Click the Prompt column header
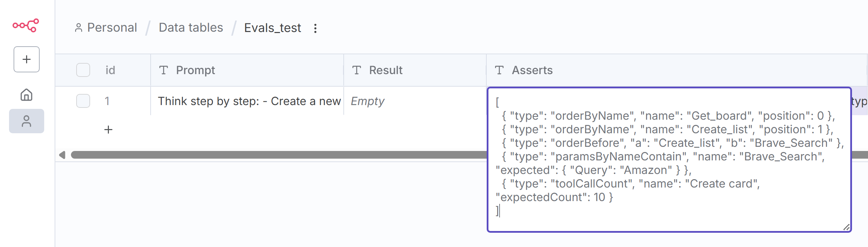This screenshot has width=868, height=247. pyautogui.click(x=196, y=70)
